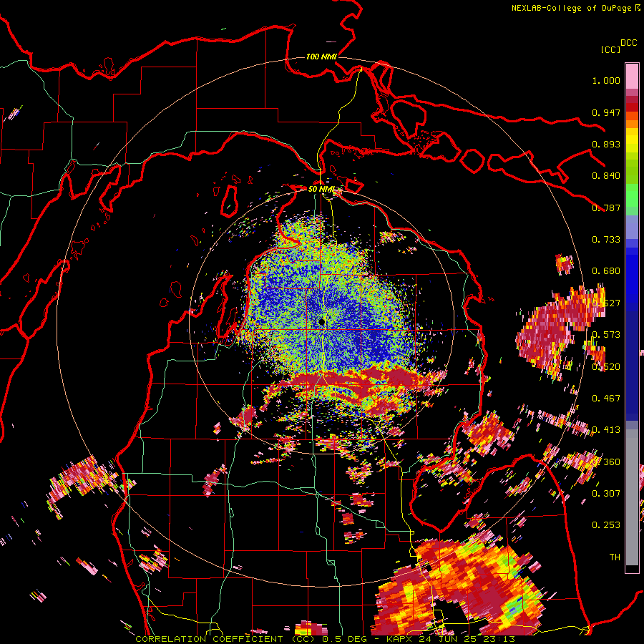644x644 pixels.
Task: Select the [CC] label above the color scale
Action: 611,49
